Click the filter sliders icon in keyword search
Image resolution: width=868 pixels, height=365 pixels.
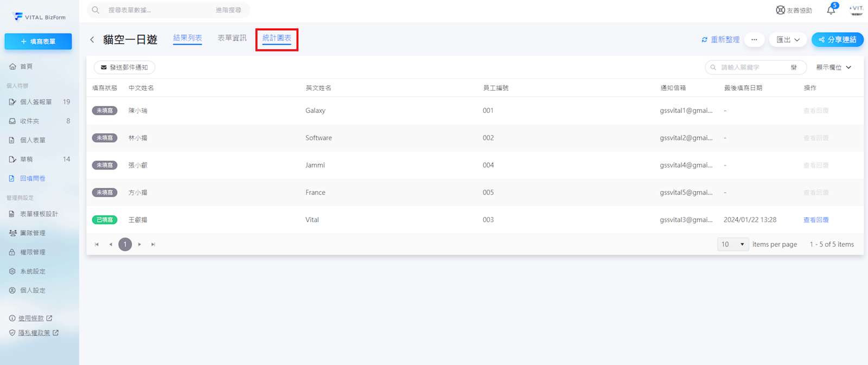point(794,67)
